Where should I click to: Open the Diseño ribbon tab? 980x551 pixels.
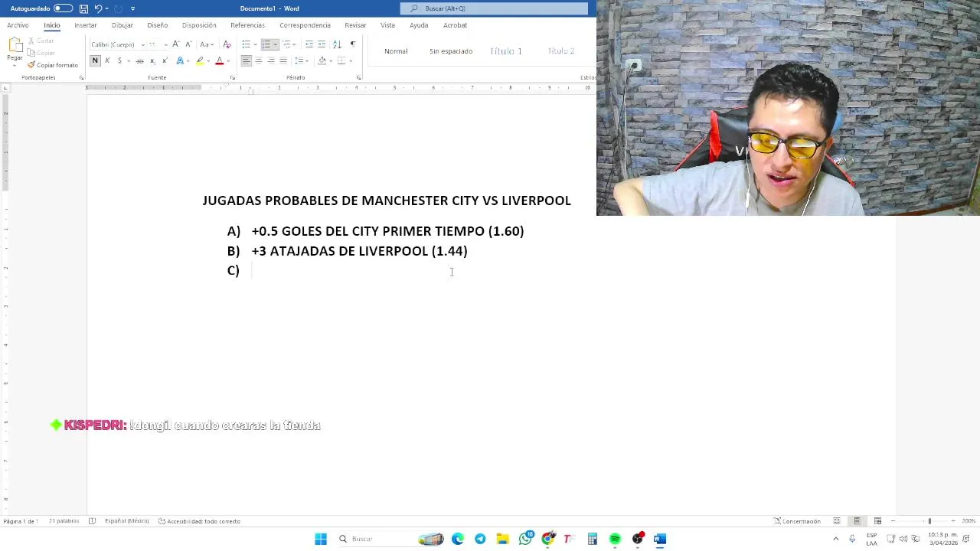pyautogui.click(x=158, y=25)
